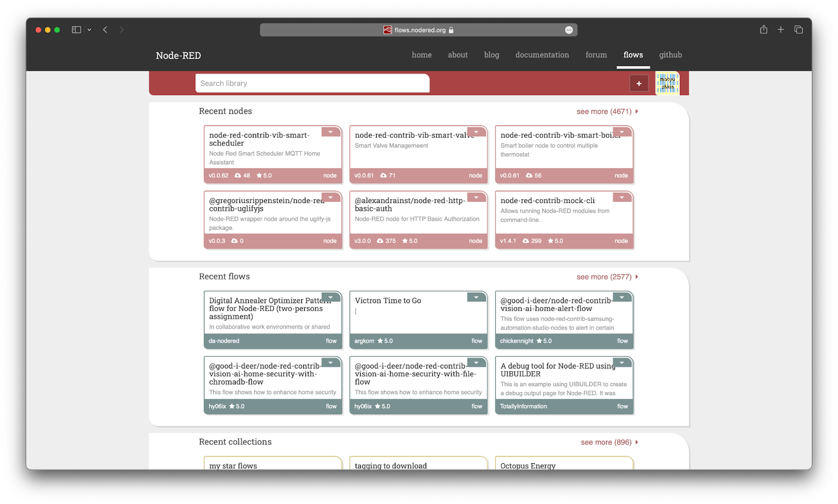Viewport: 838px width, 504px height.
Task: Open the documentation nav item
Action: [542, 55]
